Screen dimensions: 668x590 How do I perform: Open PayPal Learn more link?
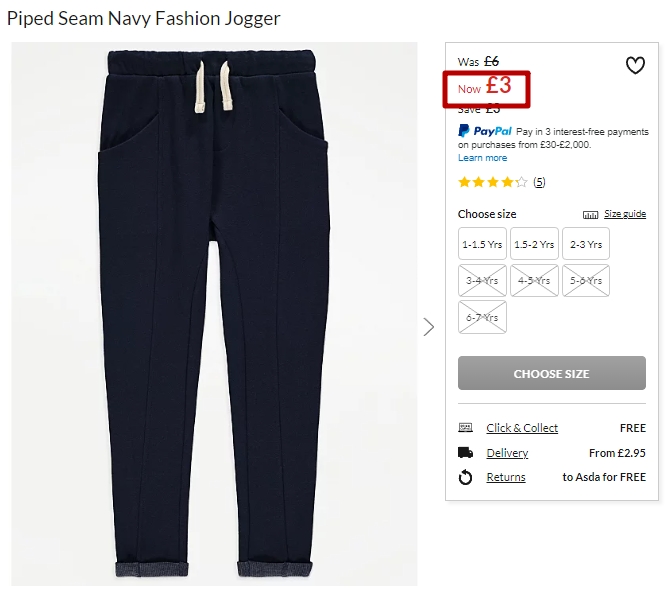(x=482, y=158)
